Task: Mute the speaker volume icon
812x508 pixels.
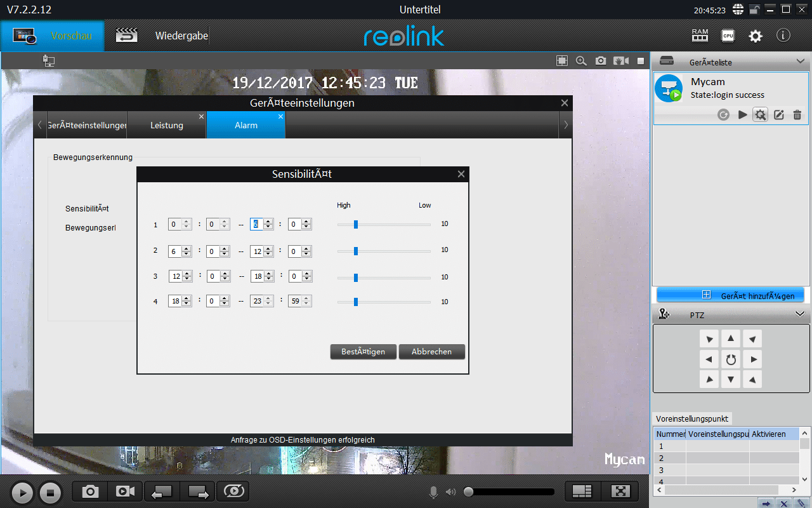Action: click(x=450, y=492)
